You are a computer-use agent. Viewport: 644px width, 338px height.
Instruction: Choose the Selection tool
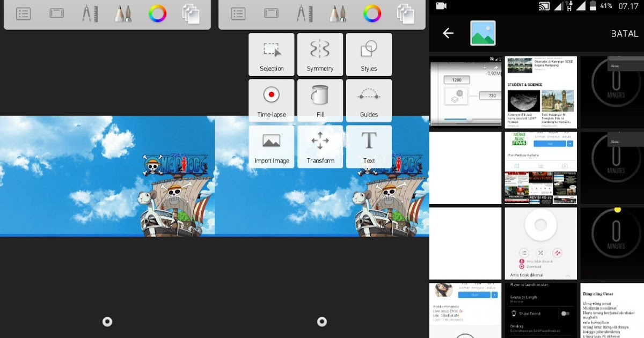(272, 54)
